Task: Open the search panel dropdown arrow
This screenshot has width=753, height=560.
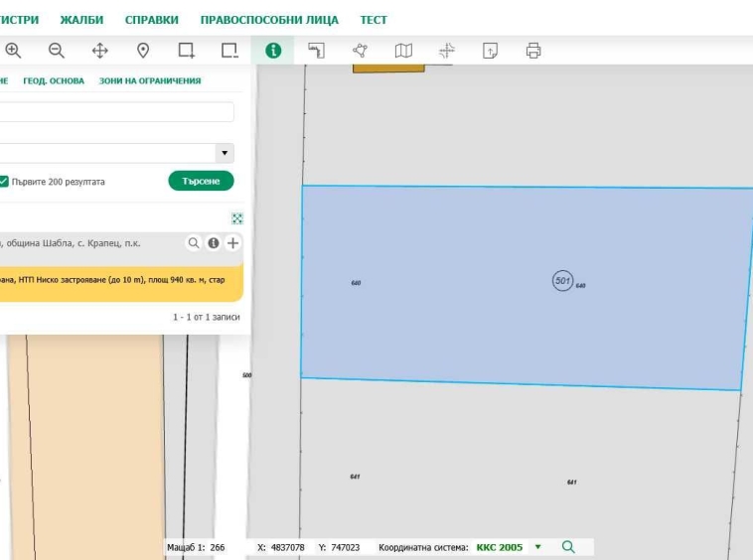Action: click(x=225, y=153)
